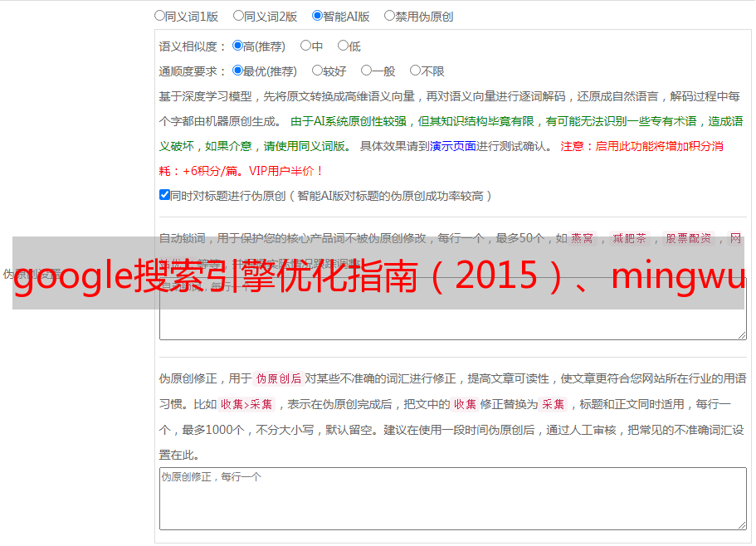Open the 演示页面 link
The height and width of the screenshot is (546, 756).
453,146
